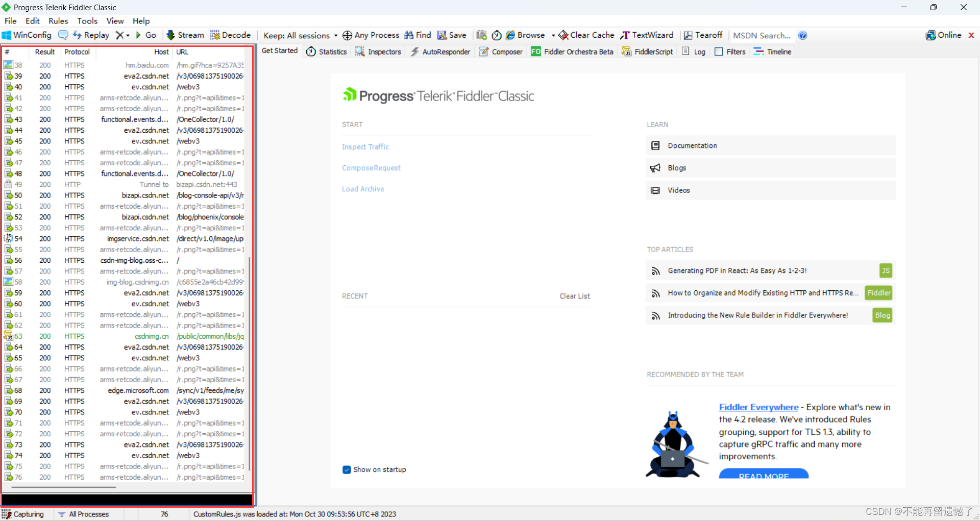Open the Documentation item
This screenshot has width=980, height=521.
pyautogui.click(x=771, y=145)
